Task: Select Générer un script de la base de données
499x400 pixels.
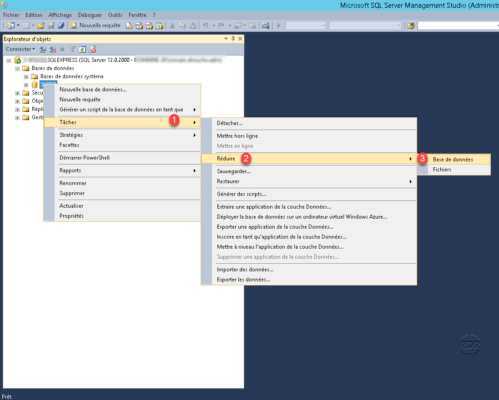Action: click(x=122, y=109)
